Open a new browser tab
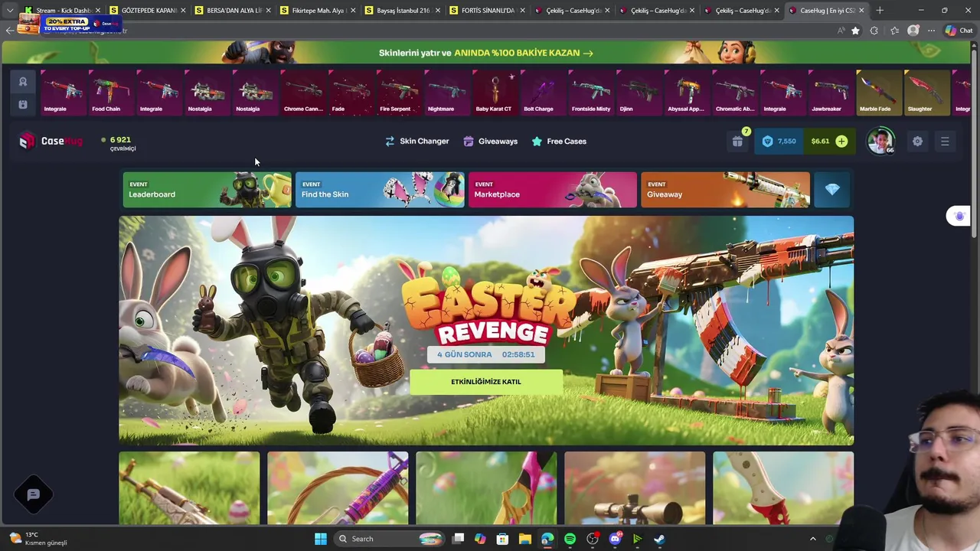Viewport: 980px width, 551px height. pyautogui.click(x=880, y=11)
